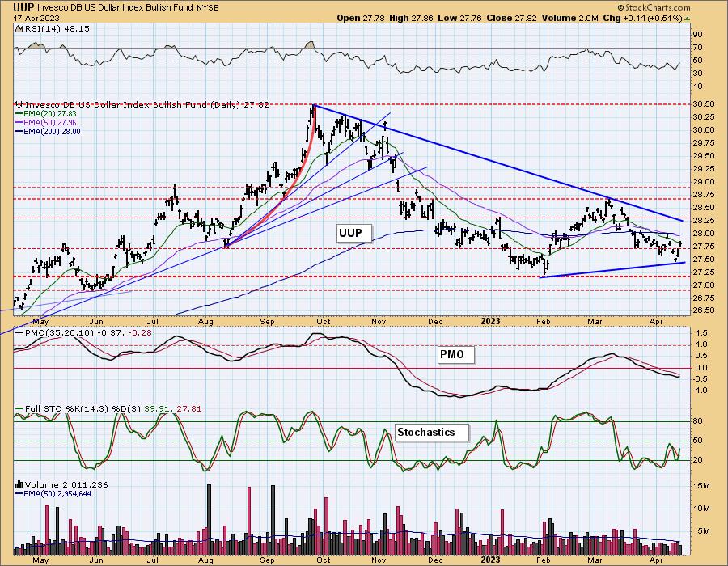Select the Low 27.76 value
Viewport: 728px width, 566px height.
tap(459, 18)
